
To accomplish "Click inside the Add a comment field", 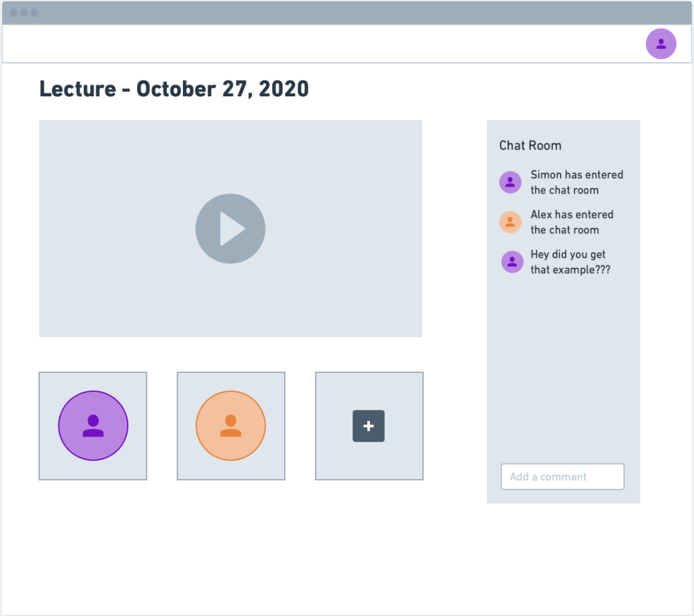I will [562, 476].
